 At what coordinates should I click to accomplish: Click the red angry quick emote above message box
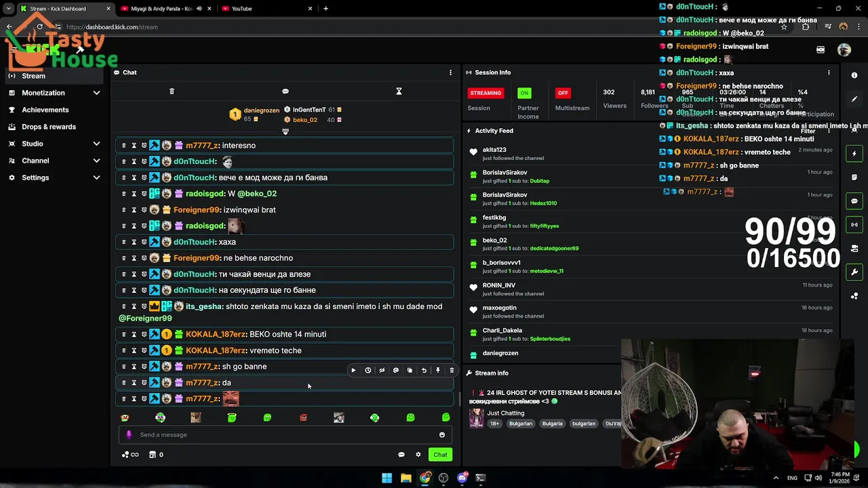pos(303,418)
